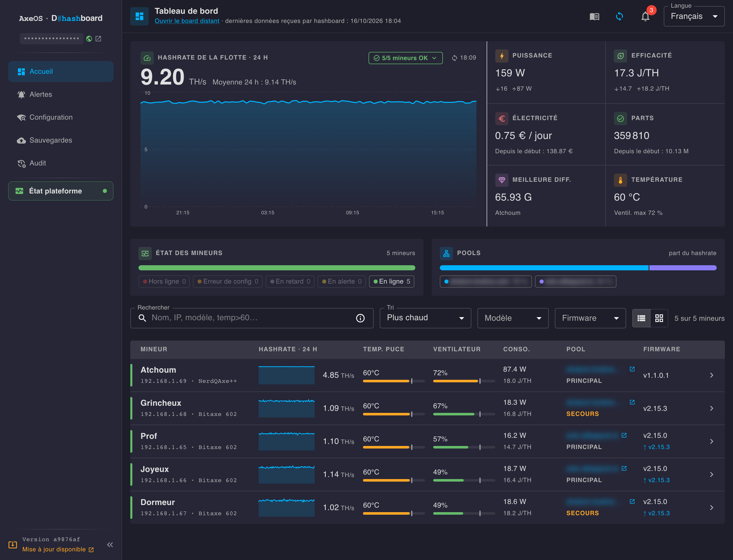Image resolution: width=733 pixels, height=560 pixels.
Task: Open the Tri Plus chaud dropdown
Action: pyautogui.click(x=425, y=318)
